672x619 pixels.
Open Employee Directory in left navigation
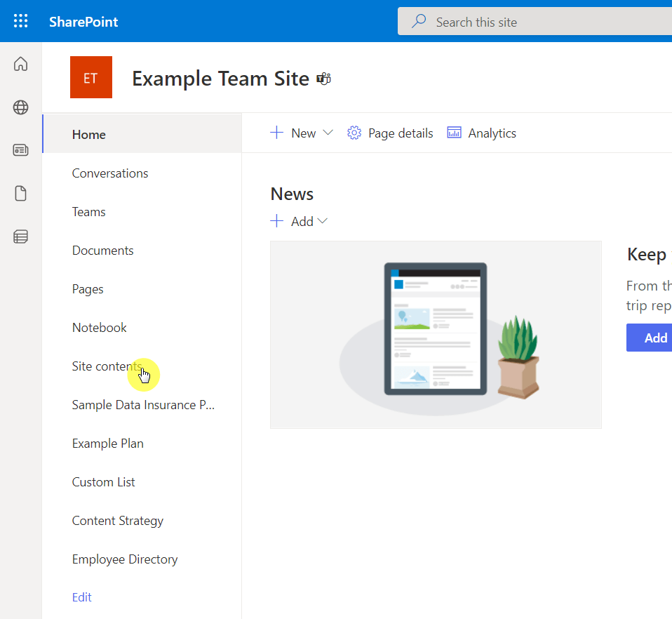click(x=125, y=559)
